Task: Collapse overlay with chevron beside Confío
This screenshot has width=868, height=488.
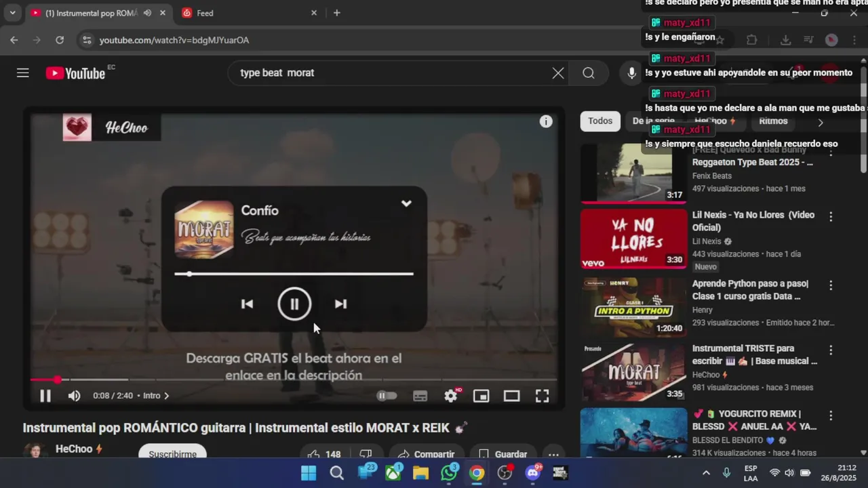Action: 406,203
